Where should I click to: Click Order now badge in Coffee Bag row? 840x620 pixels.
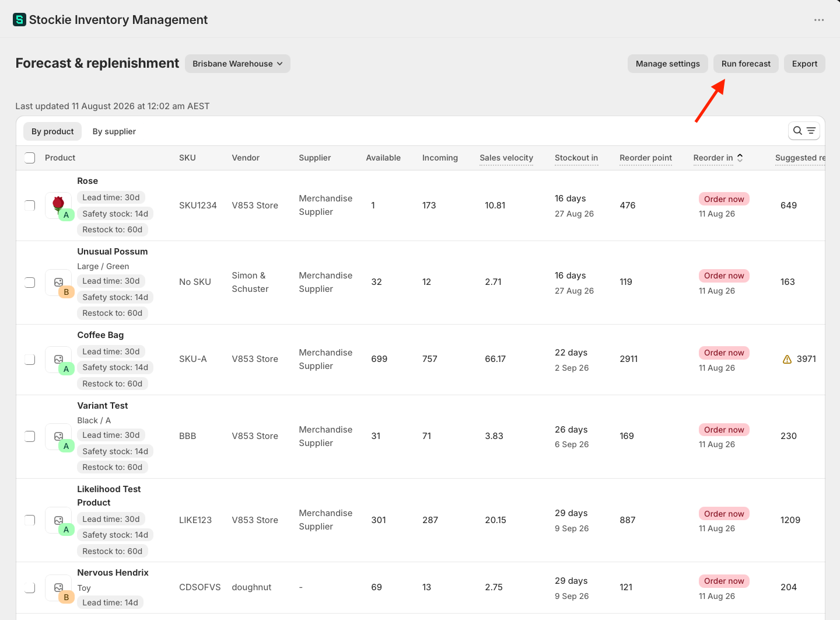[724, 353]
